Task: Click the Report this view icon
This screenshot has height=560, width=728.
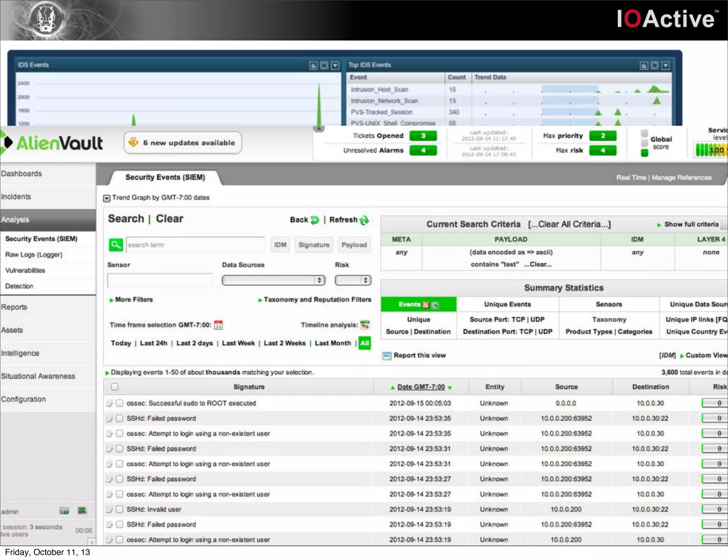Action: point(387,356)
